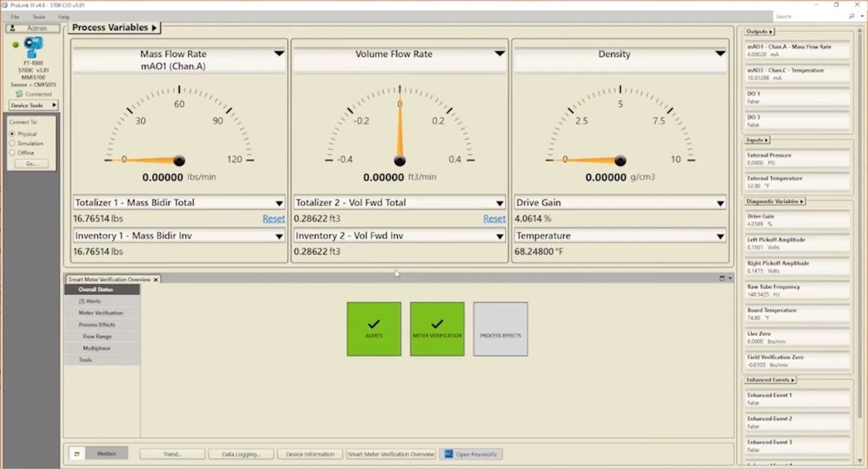This screenshot has height=469, width=868.
Task: Click the Modbus connection icon in status bar
Action: (x=77, y=454)
